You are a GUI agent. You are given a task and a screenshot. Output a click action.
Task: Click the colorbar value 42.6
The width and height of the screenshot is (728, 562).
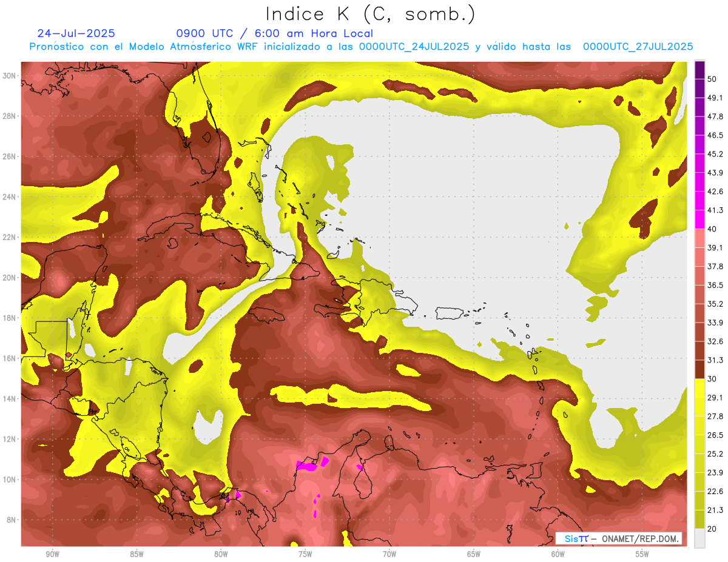[x=715, y=192]
